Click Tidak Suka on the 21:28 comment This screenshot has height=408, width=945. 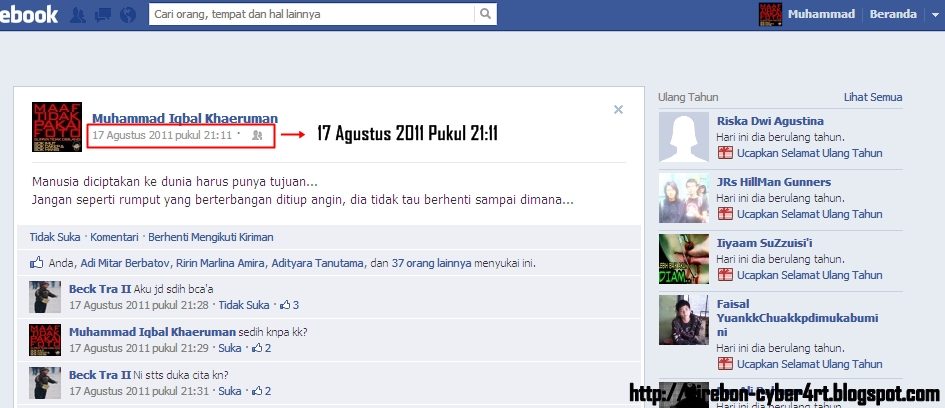[x=244, y=305]
